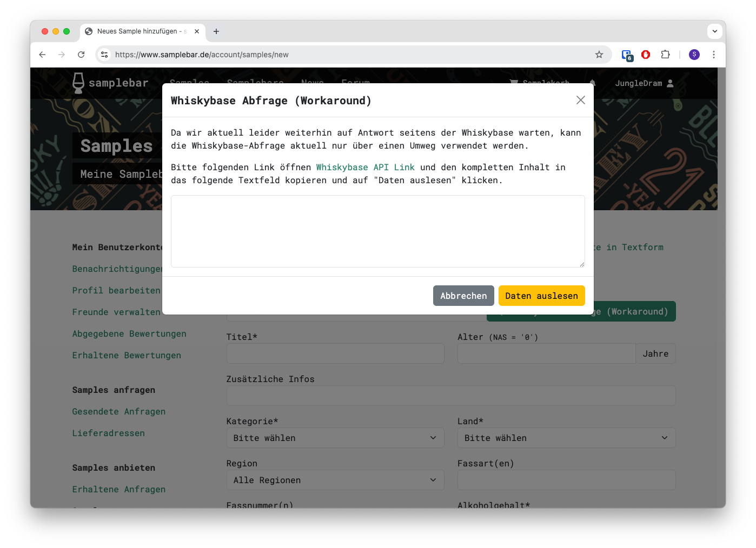Screen dimensions: 756x548
Task: Click the red Opera-style extension icon
Action: click(645, 55)
